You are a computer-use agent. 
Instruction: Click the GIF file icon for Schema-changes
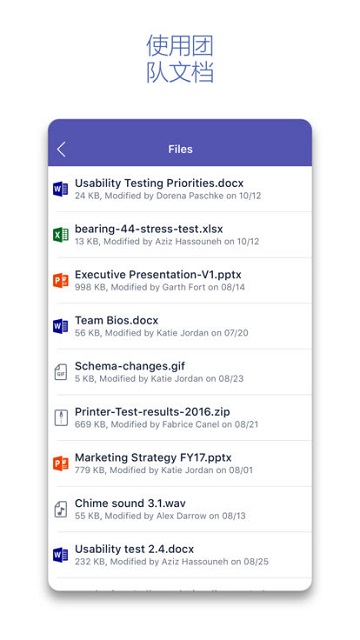click(61, 372)
